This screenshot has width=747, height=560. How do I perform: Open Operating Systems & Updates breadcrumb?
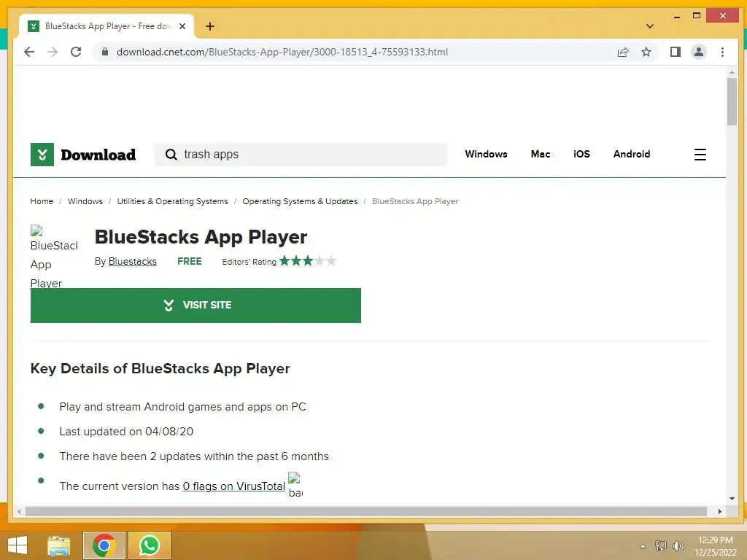pos(300,201)
